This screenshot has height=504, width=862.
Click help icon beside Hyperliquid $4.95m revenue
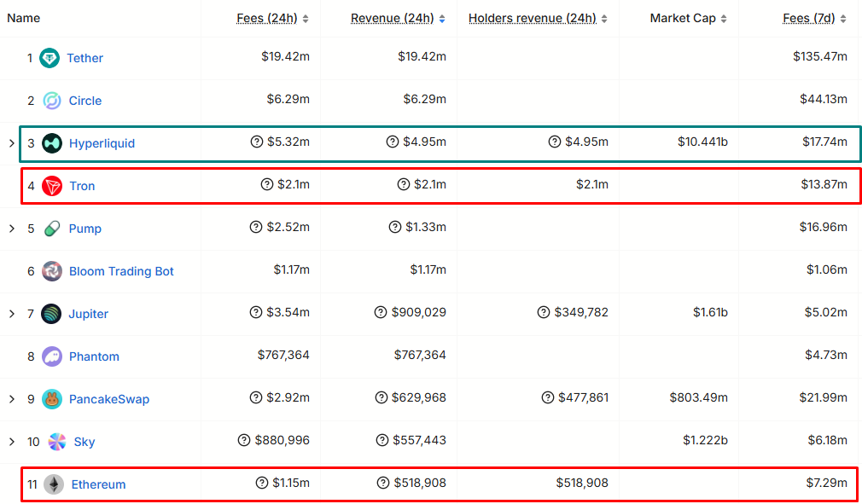click(x=392, y=142)
